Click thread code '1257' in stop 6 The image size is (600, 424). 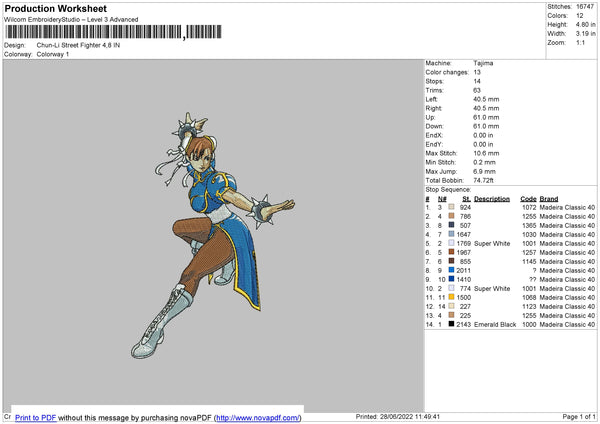[529, 253]
